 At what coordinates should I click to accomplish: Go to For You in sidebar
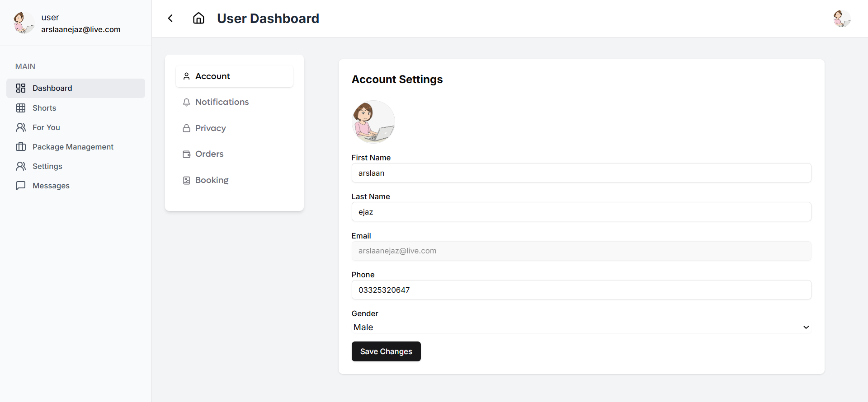point(46,127)
